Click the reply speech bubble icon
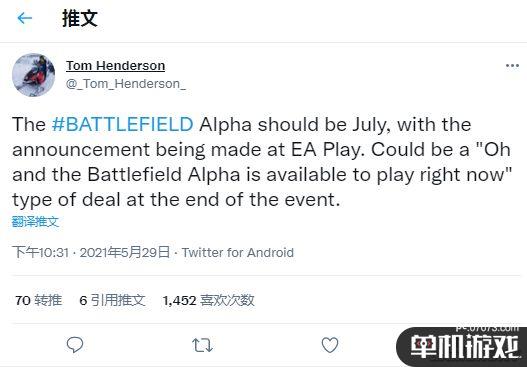The height and width of the screenshot is (367, 527). [75, 345]
